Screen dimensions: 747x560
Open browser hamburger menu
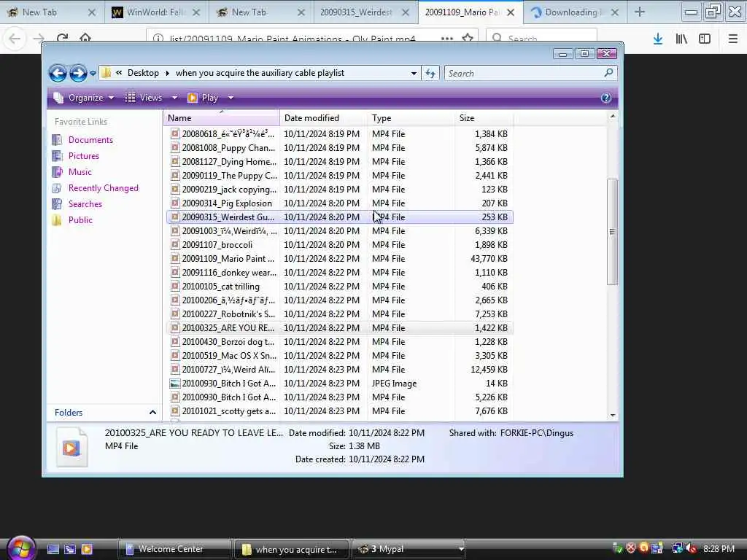point(732,39)
